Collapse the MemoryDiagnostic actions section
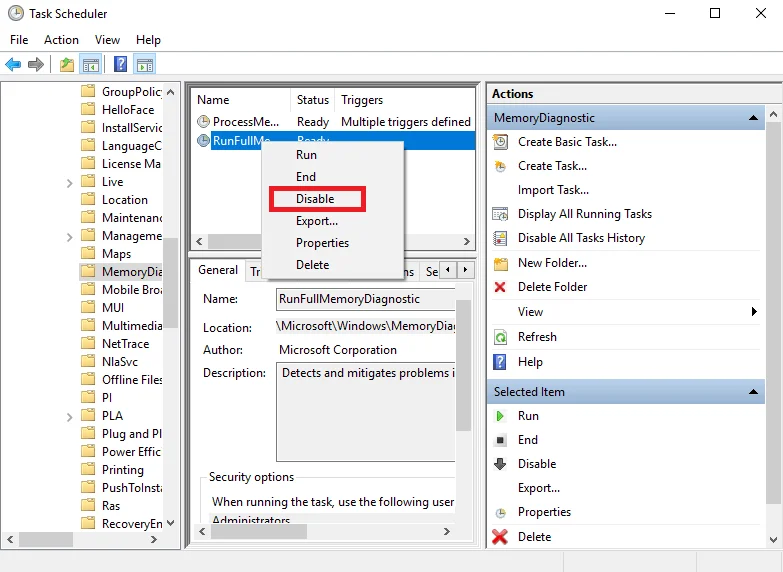Image resolution: width=783 pixels, height=572 pixels. click(753, 118)
